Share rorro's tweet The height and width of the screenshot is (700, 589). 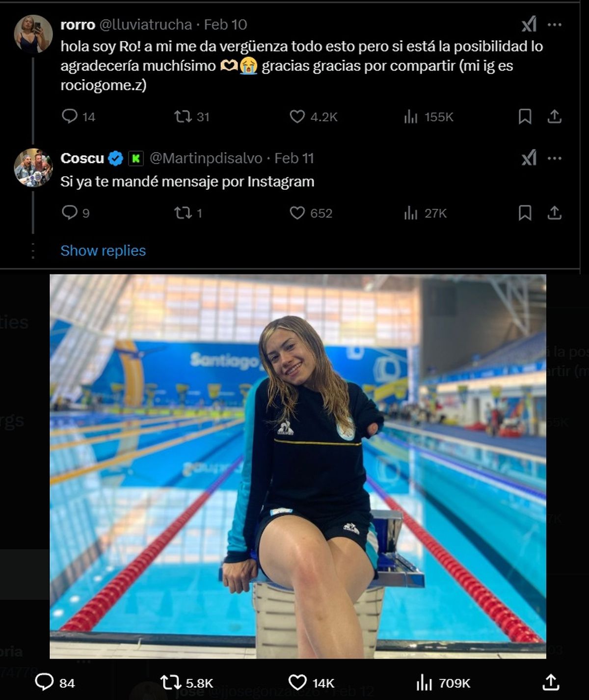[x=554, y=116]
